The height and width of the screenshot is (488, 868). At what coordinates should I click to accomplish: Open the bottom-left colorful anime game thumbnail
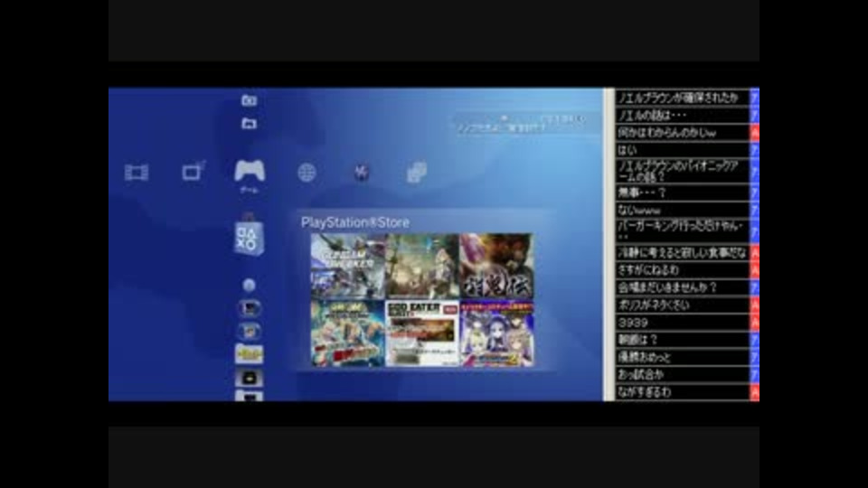coord(347,333)
